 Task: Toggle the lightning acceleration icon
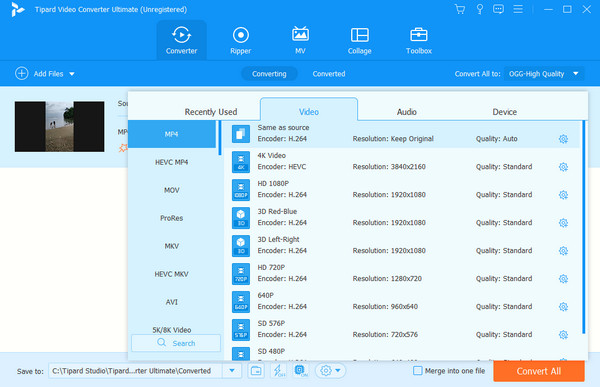pyautogui.click(x=279, y=371)
